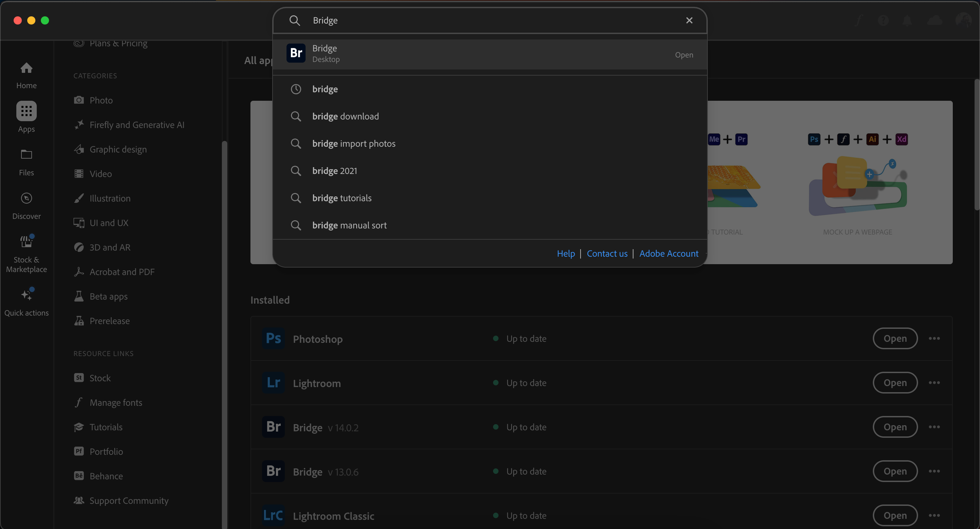
Task: Select the Photo category
Action: pos(101,100)
